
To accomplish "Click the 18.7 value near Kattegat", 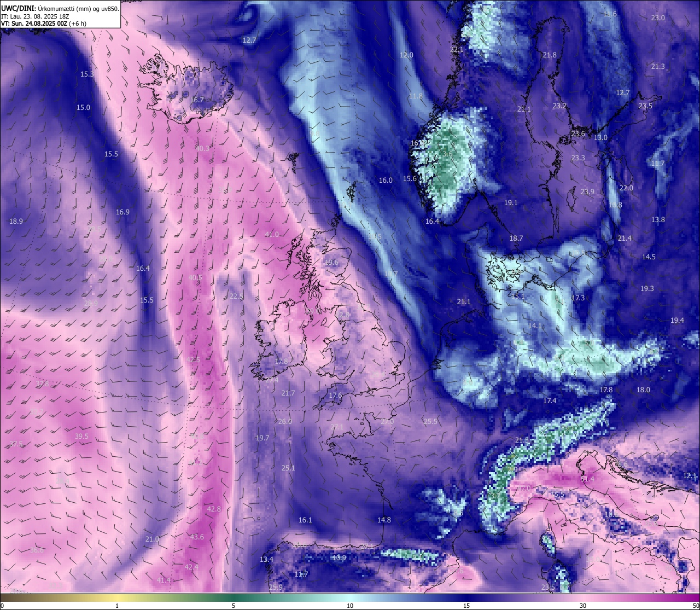I will (516, 239).
